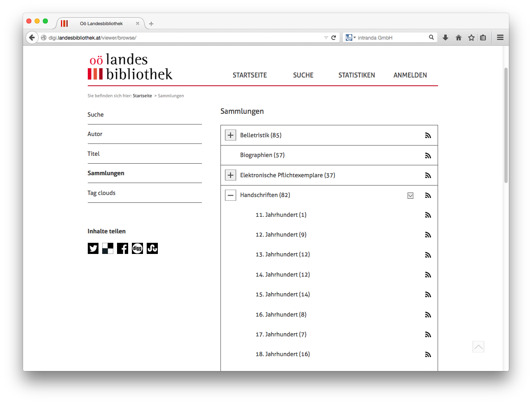Open Sammlungen in the sidebar
Screen dimensions: 532x404
[106, 173]
